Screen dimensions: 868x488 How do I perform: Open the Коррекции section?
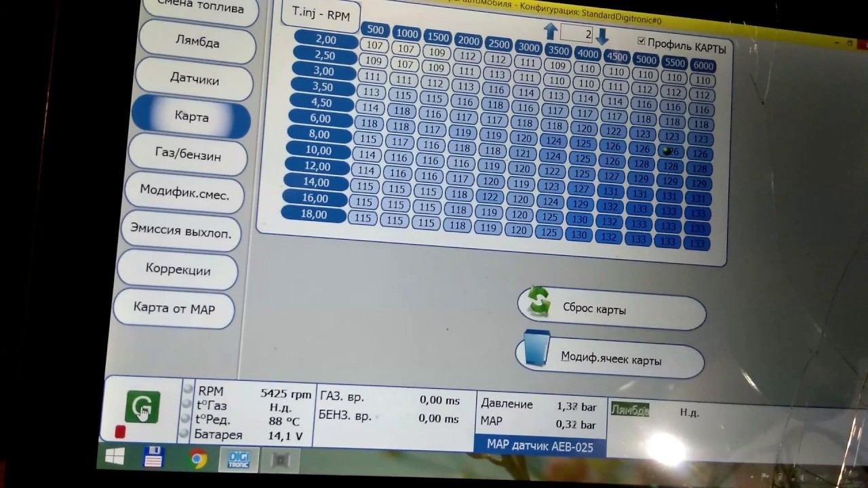[178, 270]
